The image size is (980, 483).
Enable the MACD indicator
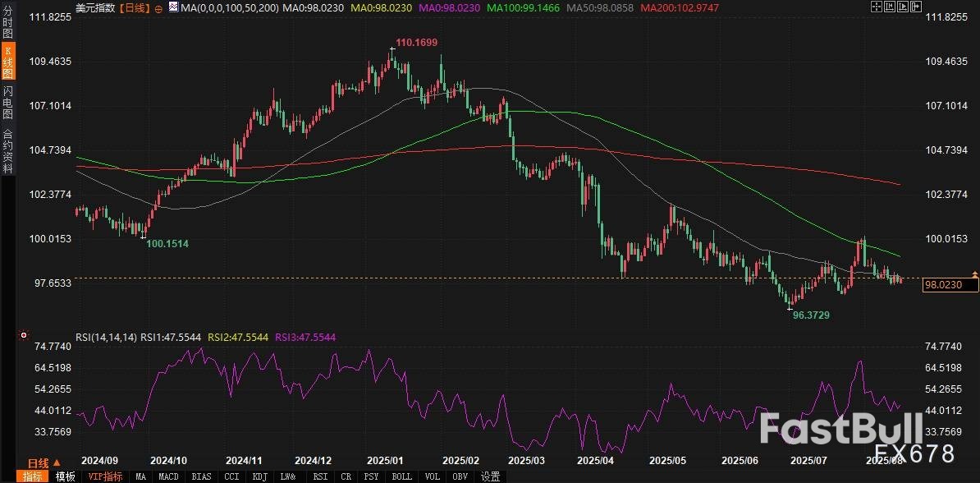pos(168,476)
